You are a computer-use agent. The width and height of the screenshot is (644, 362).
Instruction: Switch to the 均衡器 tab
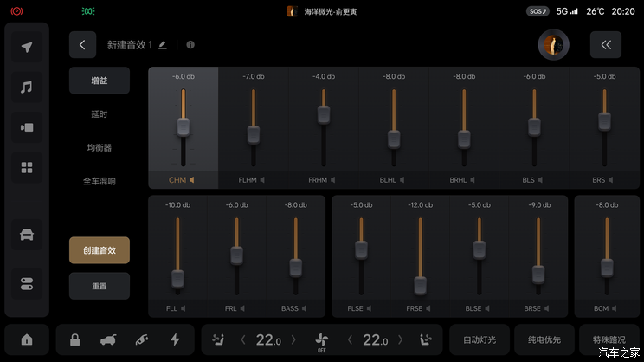99,148
